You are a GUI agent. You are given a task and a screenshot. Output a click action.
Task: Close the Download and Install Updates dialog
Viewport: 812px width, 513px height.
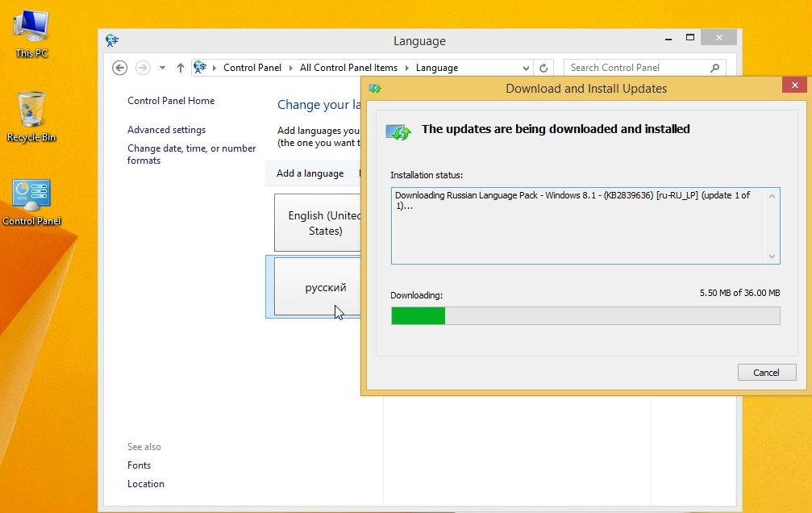[795, 85]
